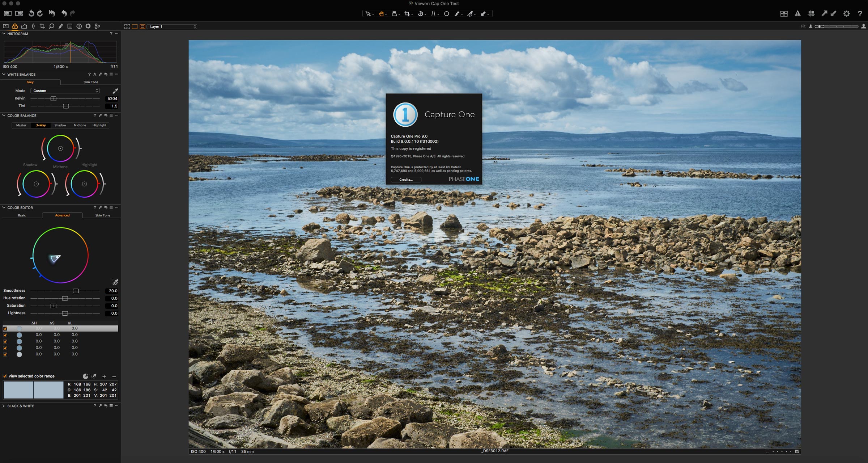The height and width of the screenshot is (463, 868).
Task: Switch to the Skin Tone tab in Color Editor
Action: point(103,215)
